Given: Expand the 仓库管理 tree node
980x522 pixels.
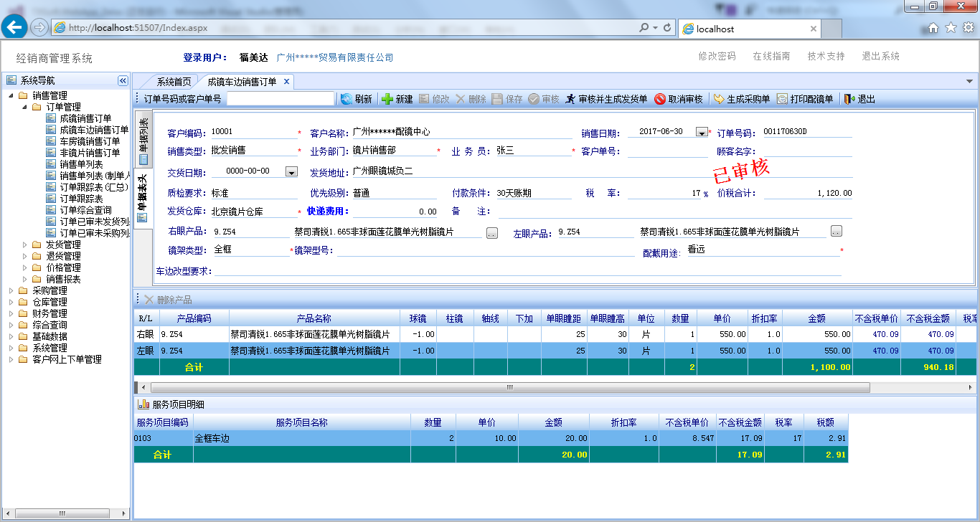Looking at the screenshot, I should coord(11,302).
